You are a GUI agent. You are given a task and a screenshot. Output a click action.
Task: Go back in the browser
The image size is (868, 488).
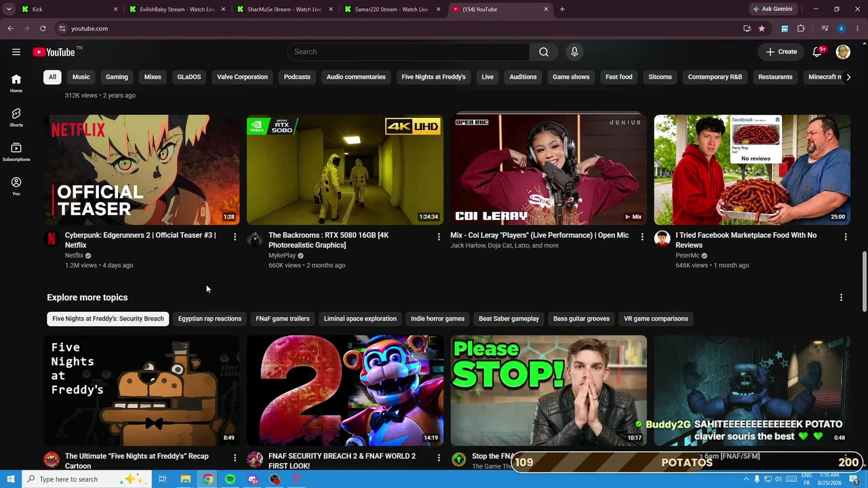(10, 28)
